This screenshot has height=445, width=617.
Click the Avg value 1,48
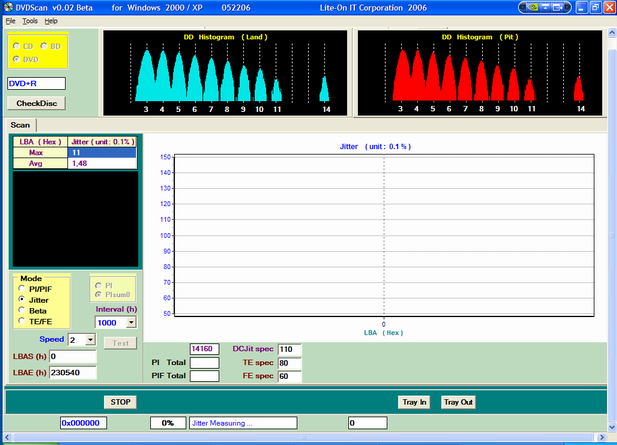102,163
